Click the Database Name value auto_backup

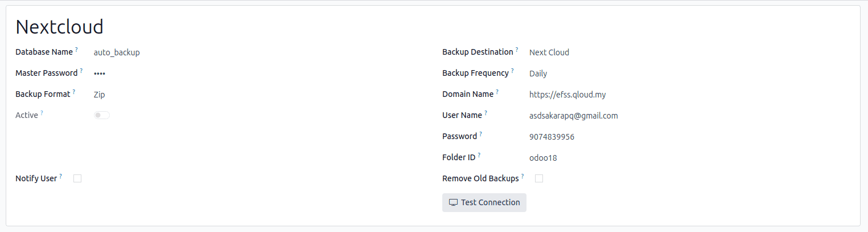pyautogui.click(x=117, y=52)
